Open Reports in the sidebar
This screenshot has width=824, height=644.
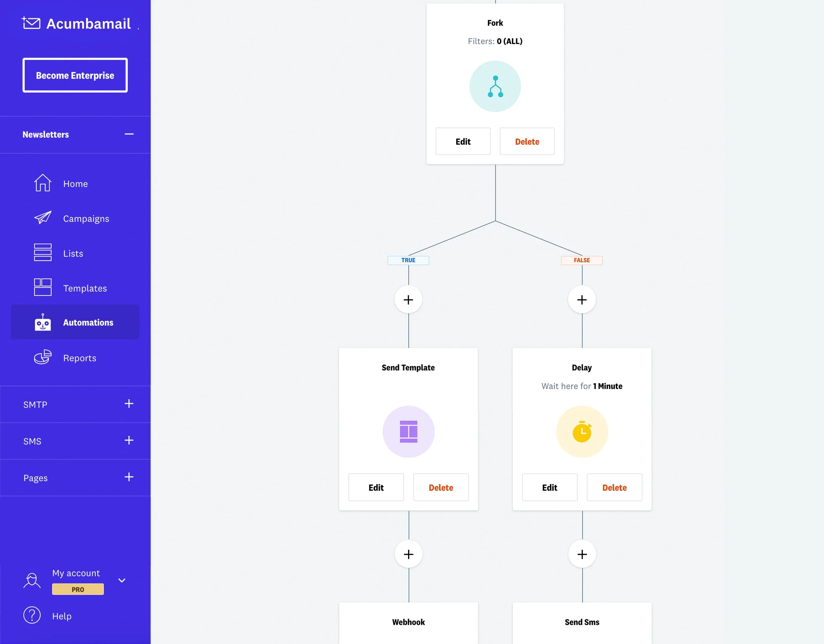coord(80,358)
